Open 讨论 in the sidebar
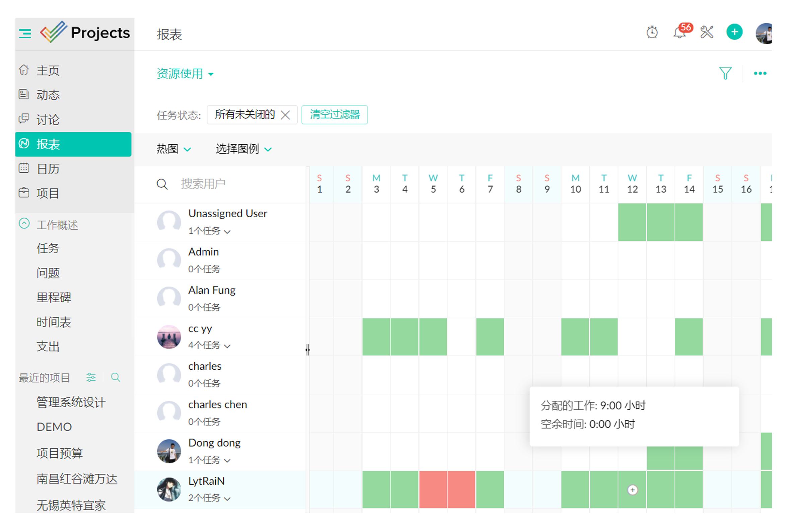This screenshot has width=787, height=532. click(x=48, y=120)
